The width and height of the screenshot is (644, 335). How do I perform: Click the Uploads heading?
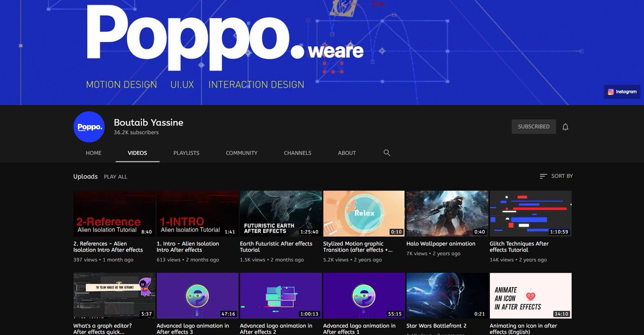tap(85, 177)
